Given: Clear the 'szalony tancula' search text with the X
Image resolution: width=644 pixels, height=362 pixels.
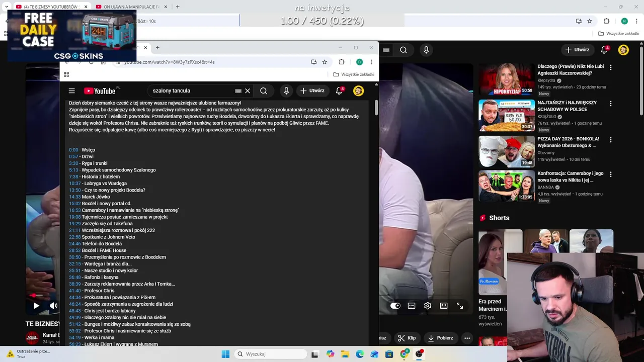Looking at the screenshot, I should pos(248,91).
